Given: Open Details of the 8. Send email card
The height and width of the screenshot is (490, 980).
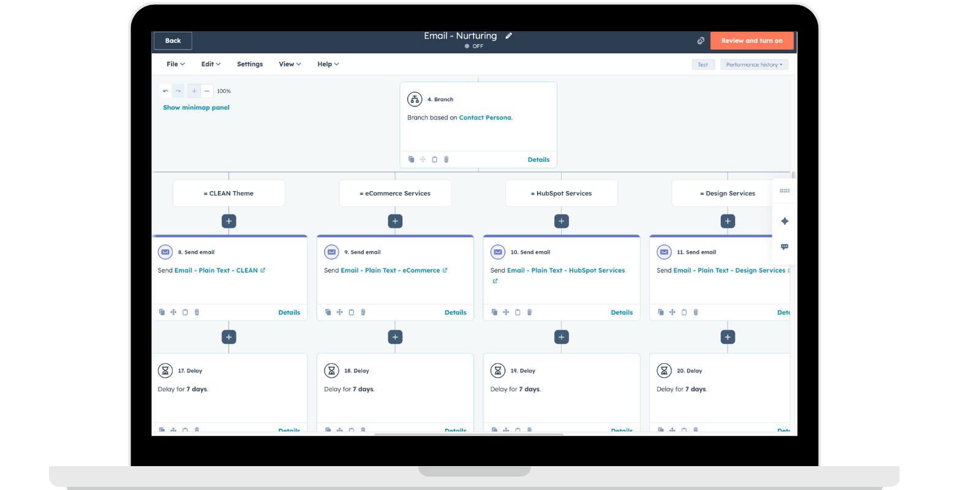Looking at the screenshot, I should [289, 312].
